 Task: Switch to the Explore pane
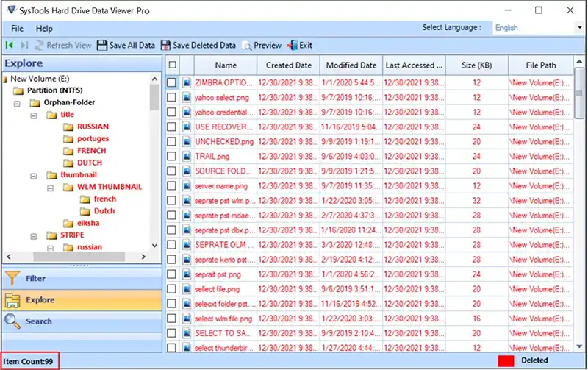[82, 300]
